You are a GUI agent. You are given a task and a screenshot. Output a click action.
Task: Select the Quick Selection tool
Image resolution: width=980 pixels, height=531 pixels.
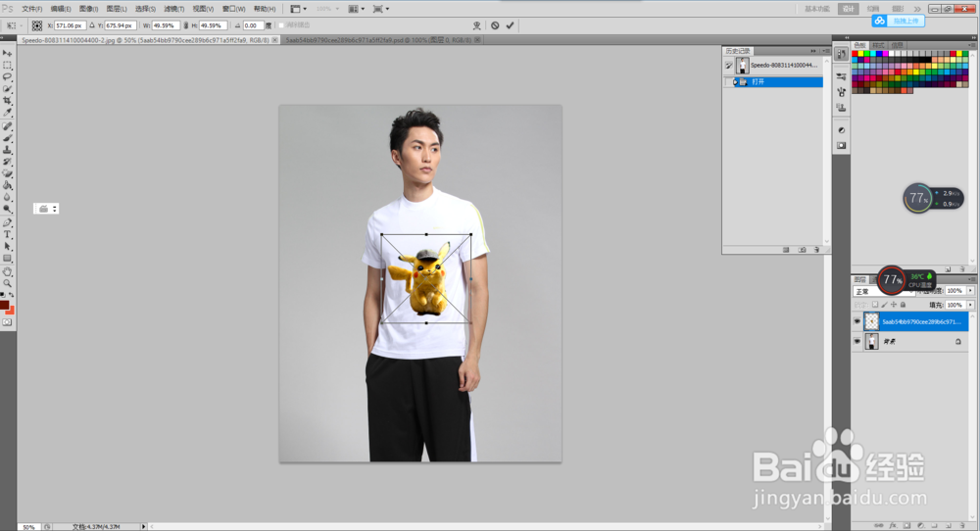click(x=8, y=89)
